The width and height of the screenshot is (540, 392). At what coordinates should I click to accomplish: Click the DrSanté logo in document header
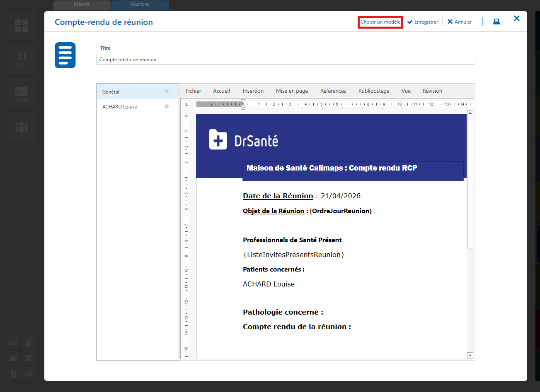(243, 139)
